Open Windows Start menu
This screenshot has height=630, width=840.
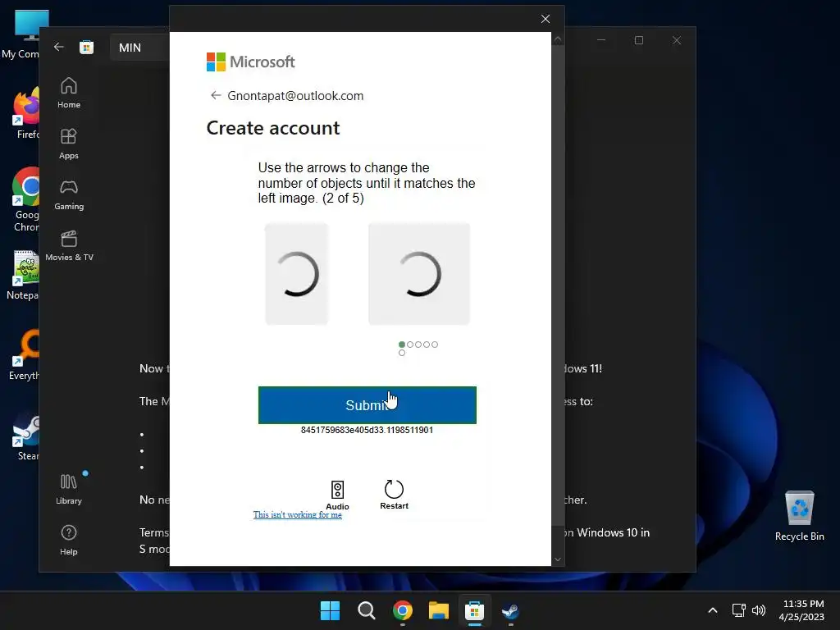[x=330, y=610]
